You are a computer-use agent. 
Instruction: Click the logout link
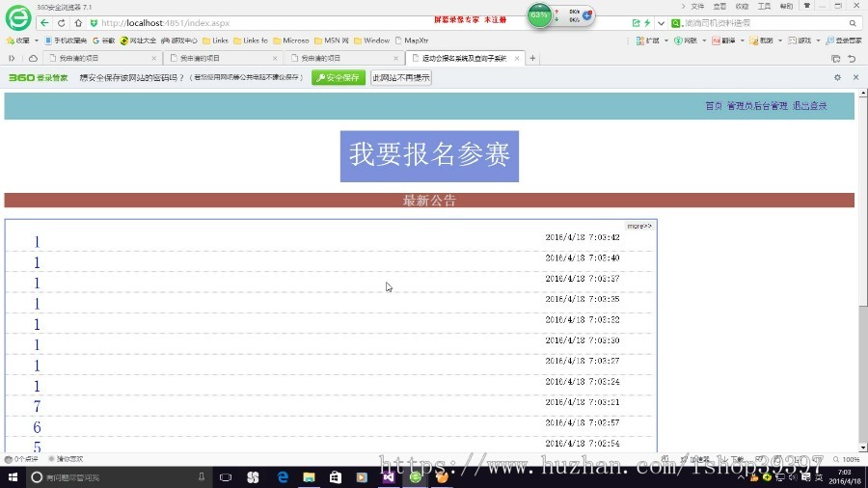tap(809, 106)
